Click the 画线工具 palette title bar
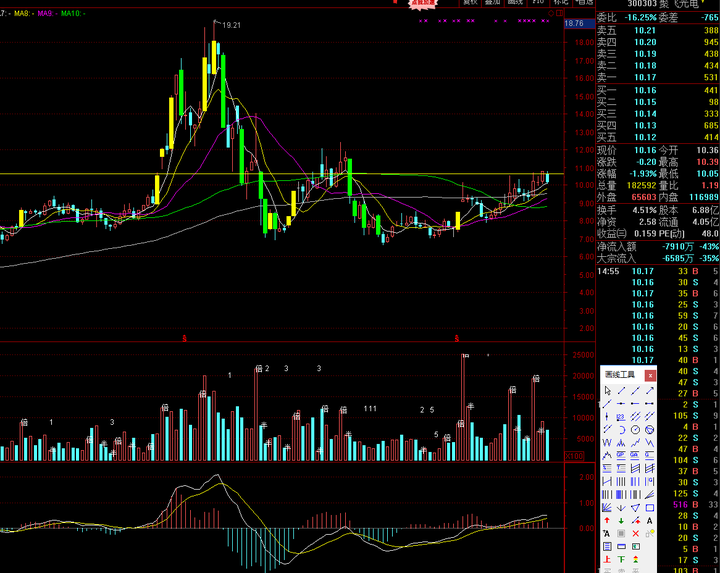 (x=620, y=375)
